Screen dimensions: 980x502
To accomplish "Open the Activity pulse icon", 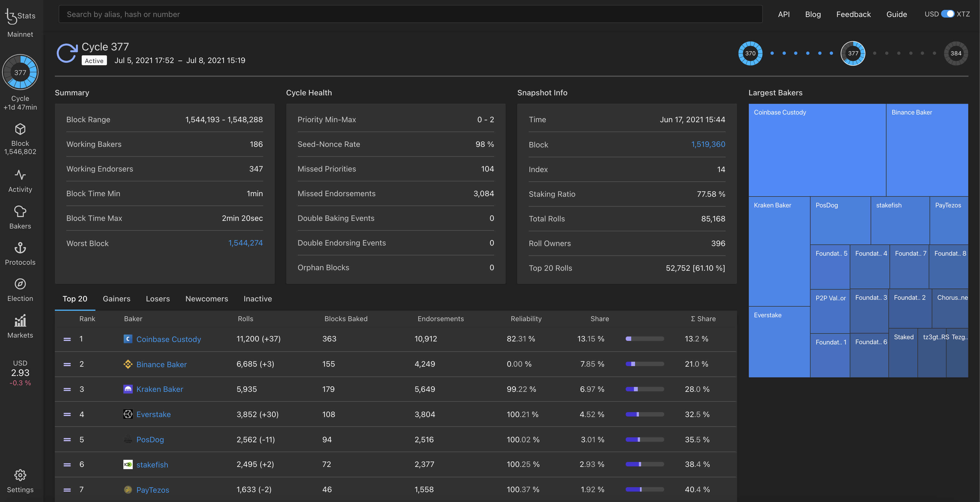I will [x=20, y=175].
